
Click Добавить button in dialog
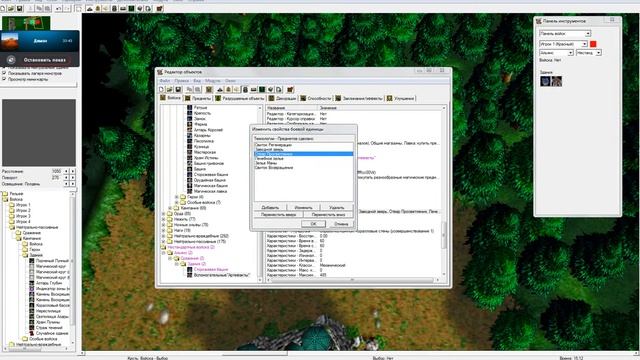tap(270, 207)
